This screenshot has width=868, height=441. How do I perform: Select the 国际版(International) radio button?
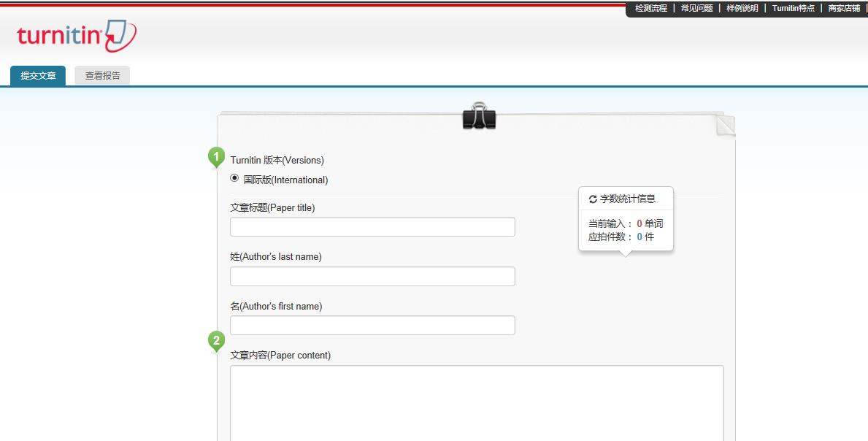click(235, 178)
